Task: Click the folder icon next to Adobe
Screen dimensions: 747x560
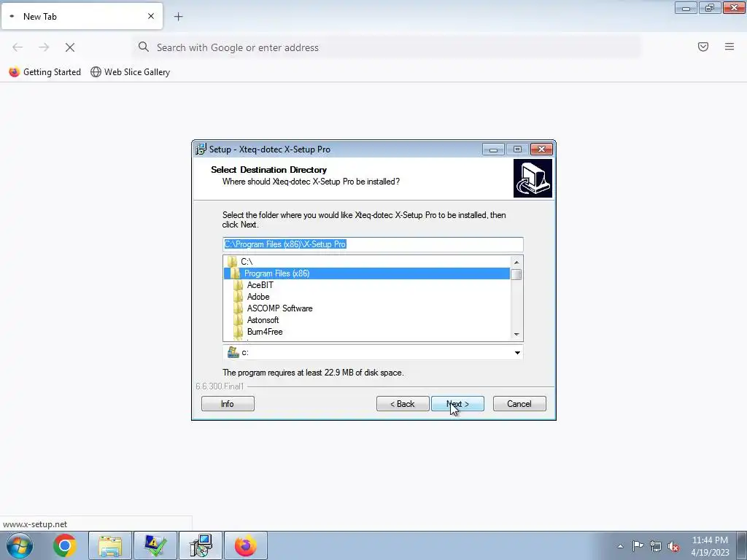Action: (239, 297)
